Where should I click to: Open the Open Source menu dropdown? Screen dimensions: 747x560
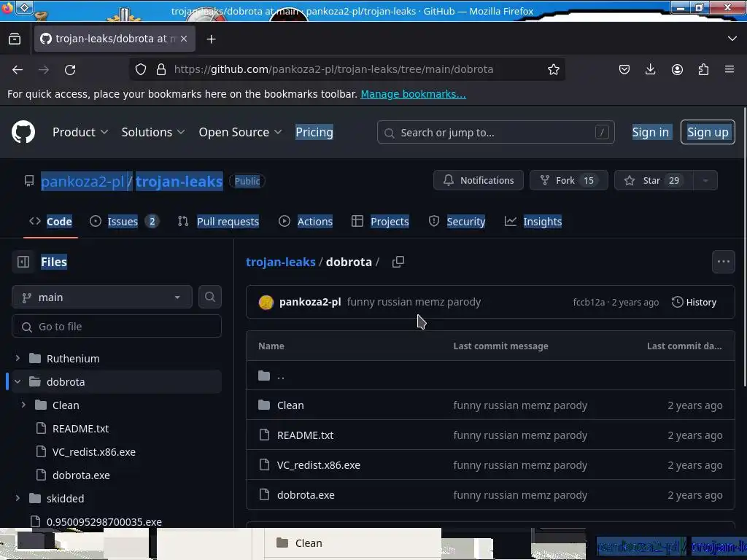[x=240, y=132]
